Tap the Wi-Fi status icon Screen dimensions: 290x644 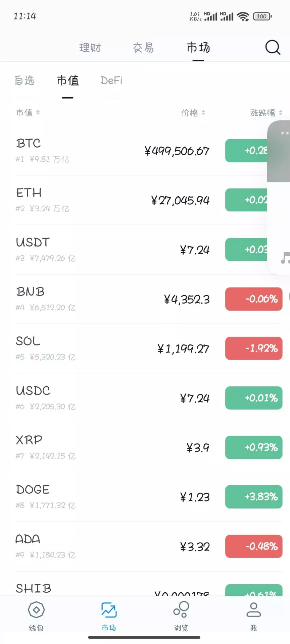point(243,16)
